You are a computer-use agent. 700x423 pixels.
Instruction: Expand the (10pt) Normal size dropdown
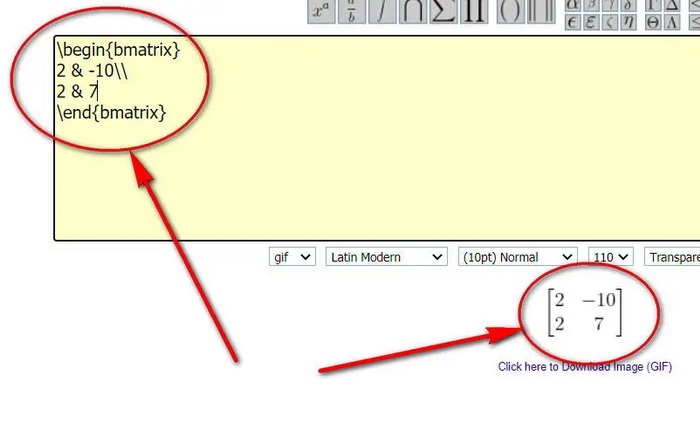(x=517, y=257)
